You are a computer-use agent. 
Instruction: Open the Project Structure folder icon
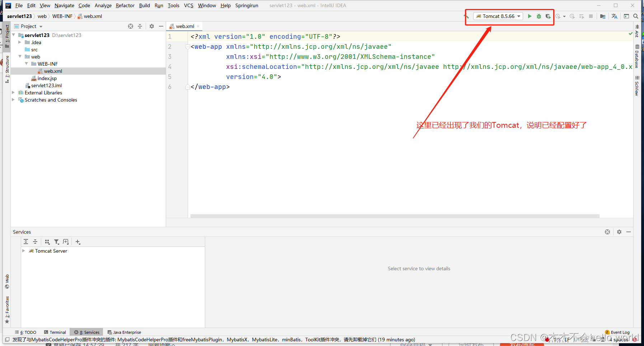pos(603,16)
